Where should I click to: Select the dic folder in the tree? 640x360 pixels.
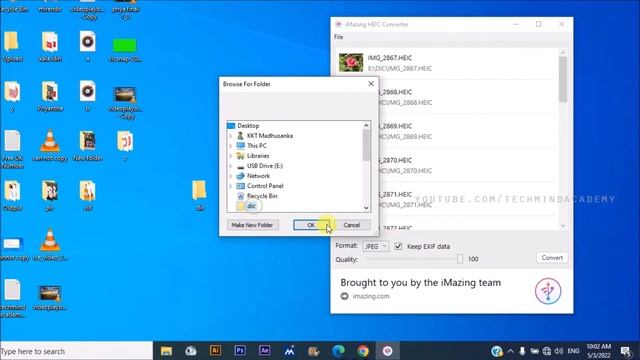[x=251, y=206]
